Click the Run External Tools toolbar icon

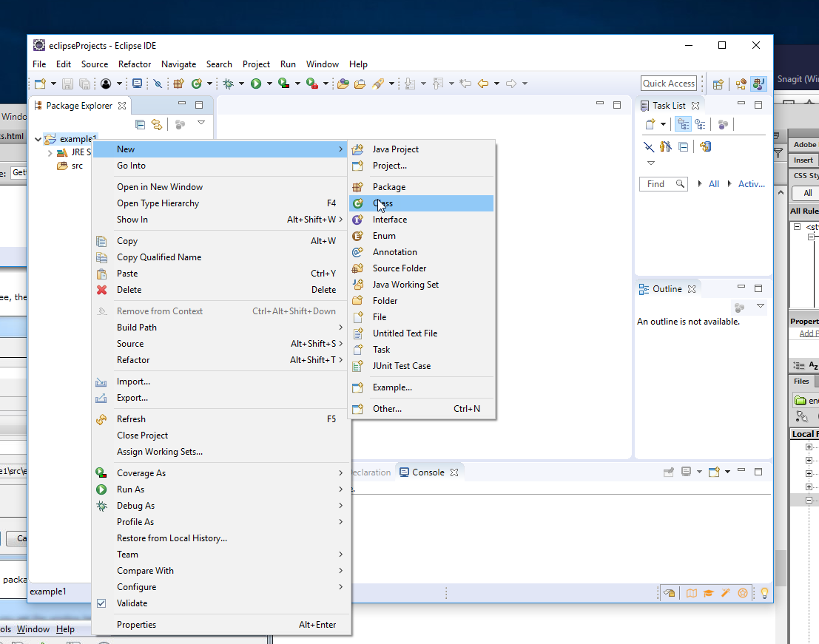[311, 84]
